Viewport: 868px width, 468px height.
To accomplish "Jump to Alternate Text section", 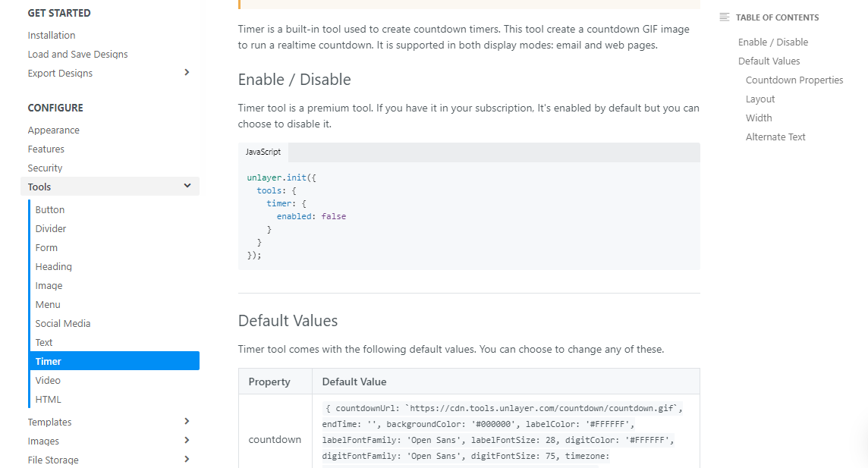I will point(775,137).
